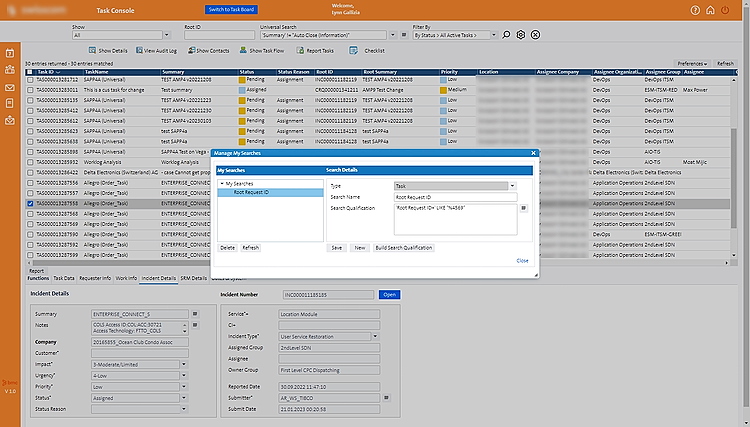Open the Preferences dropdown menu
This screenshot has width=750, height=427.
point(692,63)
